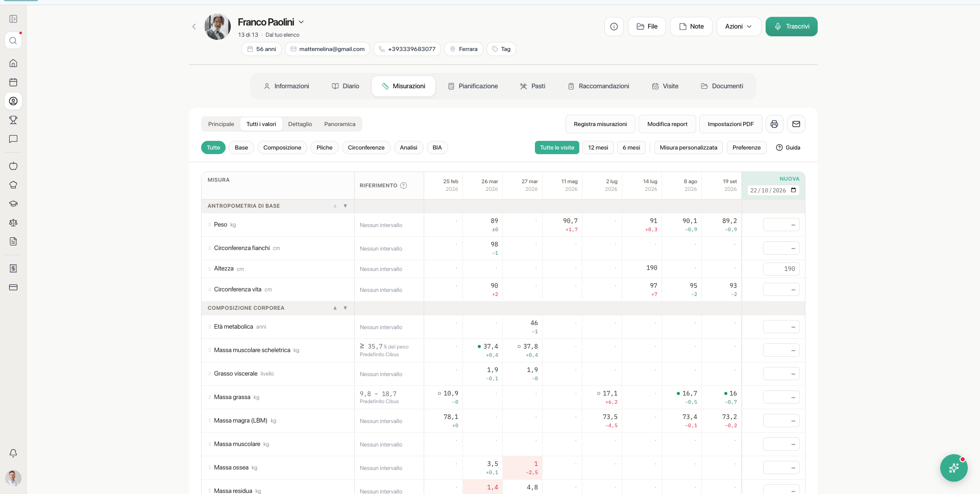The width and height of the screenshot is (980, 494).
Task: Open the Franco Paolini name dropdown
Action: [301, 22]
